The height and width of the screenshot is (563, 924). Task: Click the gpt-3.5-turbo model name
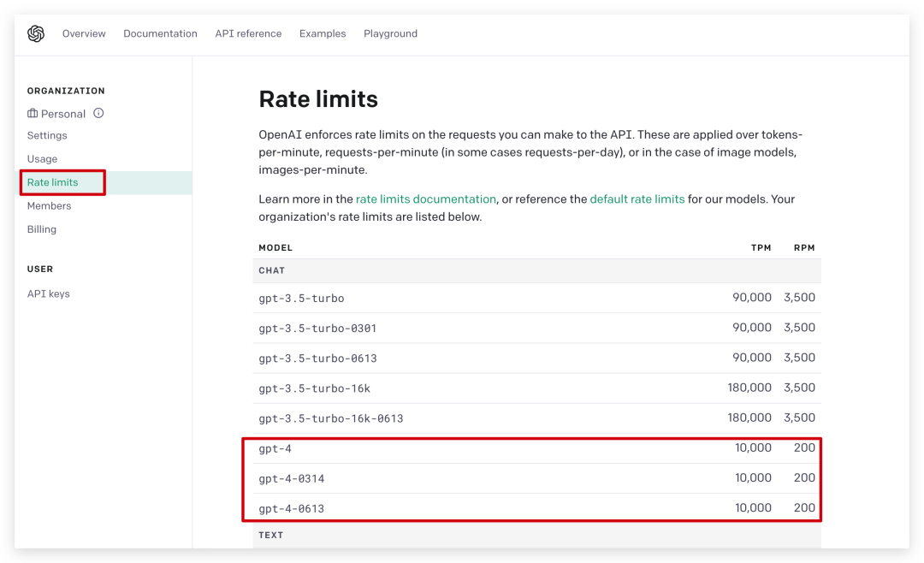pos(301,299)
